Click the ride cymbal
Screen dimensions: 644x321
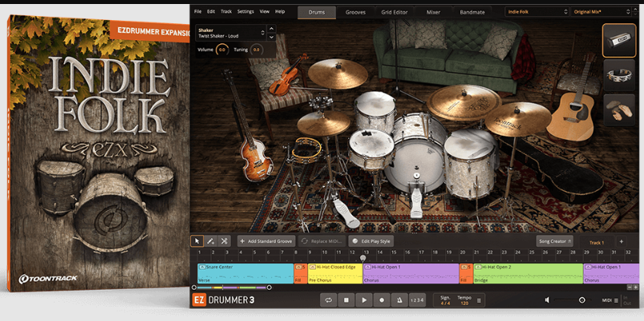coord(464,103)
